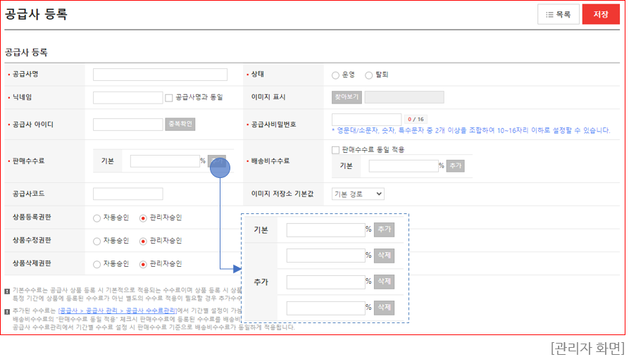This screenshot has width=636, height=364.
Task: Click the 목록 list button
Action: 558,15
